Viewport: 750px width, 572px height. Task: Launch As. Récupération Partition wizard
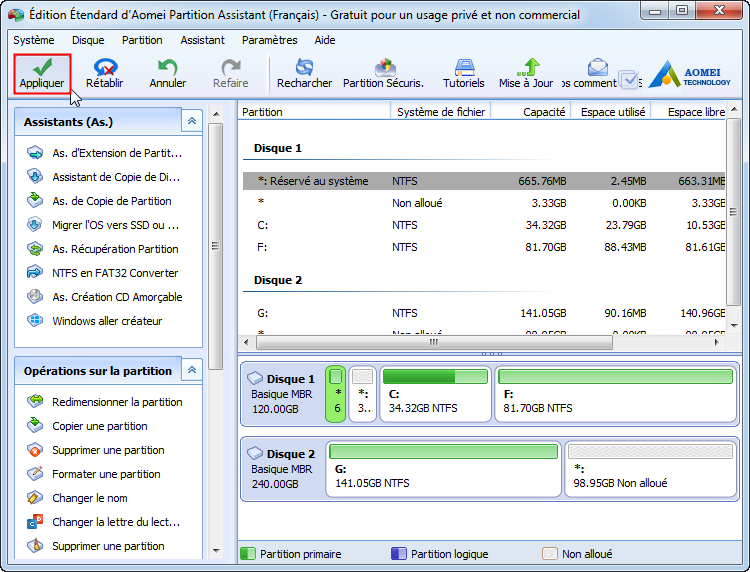click(x=103, y=249)
